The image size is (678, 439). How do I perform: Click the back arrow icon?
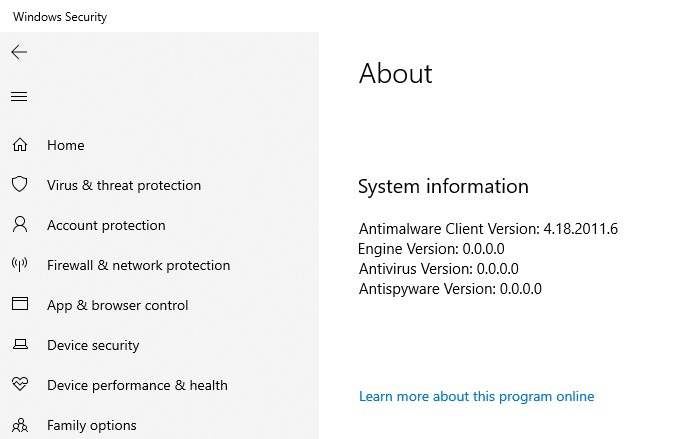(19, 52)
